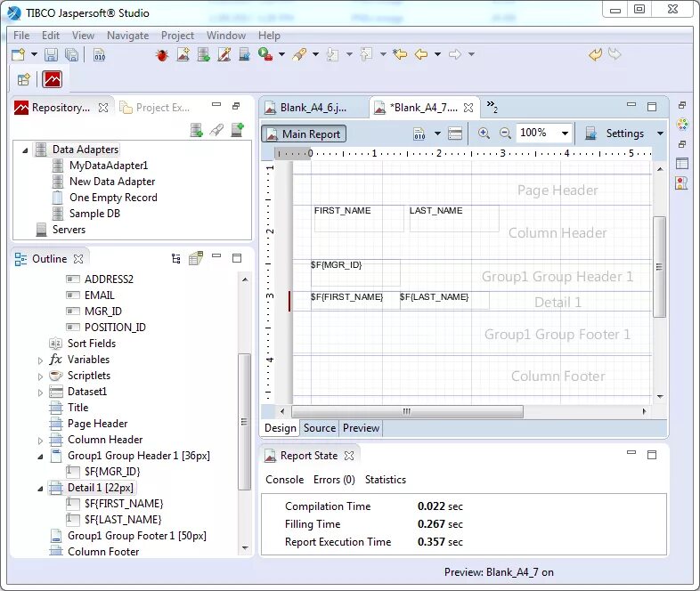The image size is (700, 591).
Task: Open the Statistics link
Action: pyautogui.click(x=386, y=480)
